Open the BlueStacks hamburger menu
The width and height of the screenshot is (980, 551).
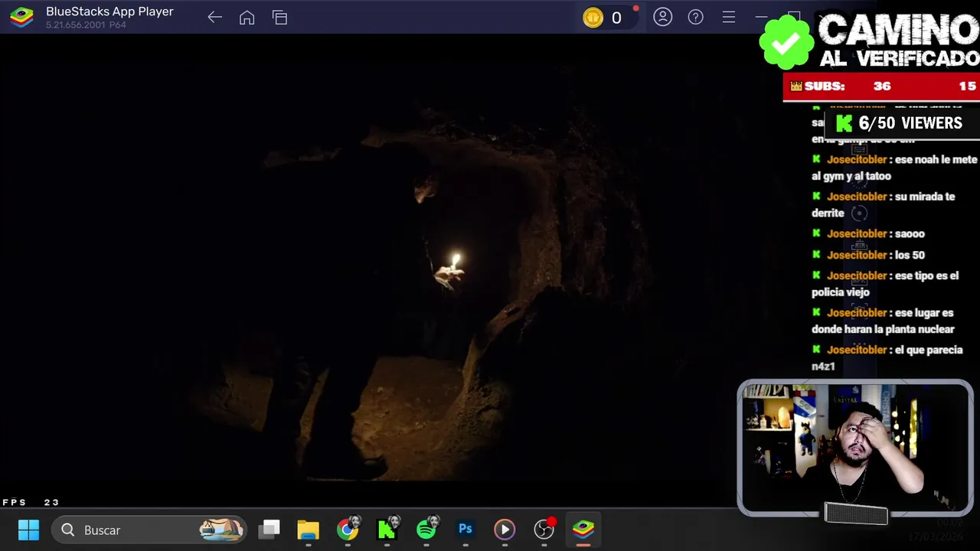pyautogui.click(x=728, y=17)
